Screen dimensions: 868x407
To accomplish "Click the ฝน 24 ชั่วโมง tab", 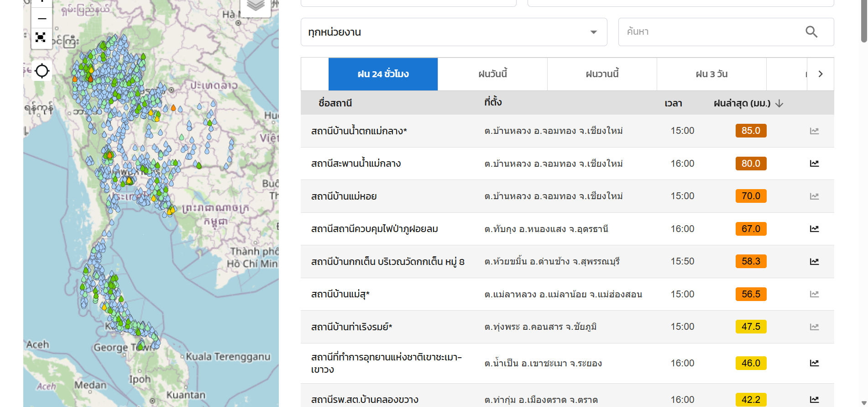I will click(x=383, y=74).
